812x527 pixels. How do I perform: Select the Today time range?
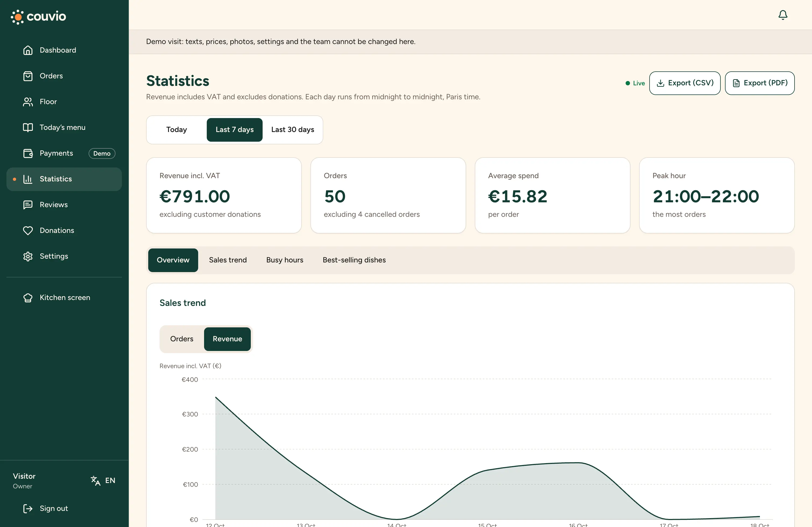coord(176,130)
